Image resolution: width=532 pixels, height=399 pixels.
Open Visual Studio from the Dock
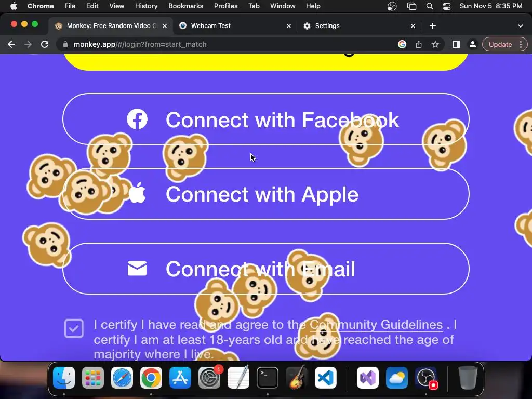pyautogui.click(x=368, y=378)
